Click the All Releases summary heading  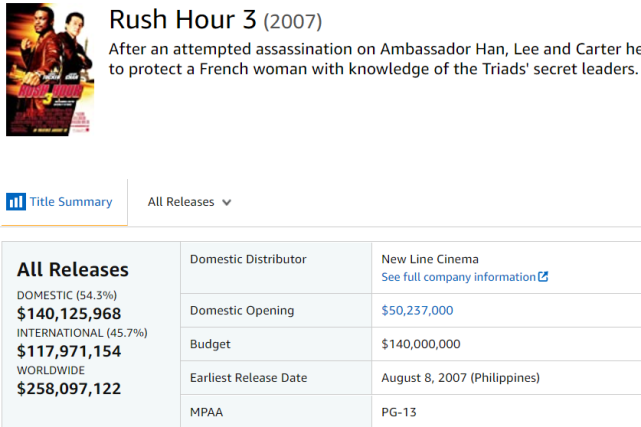point(73,270)
